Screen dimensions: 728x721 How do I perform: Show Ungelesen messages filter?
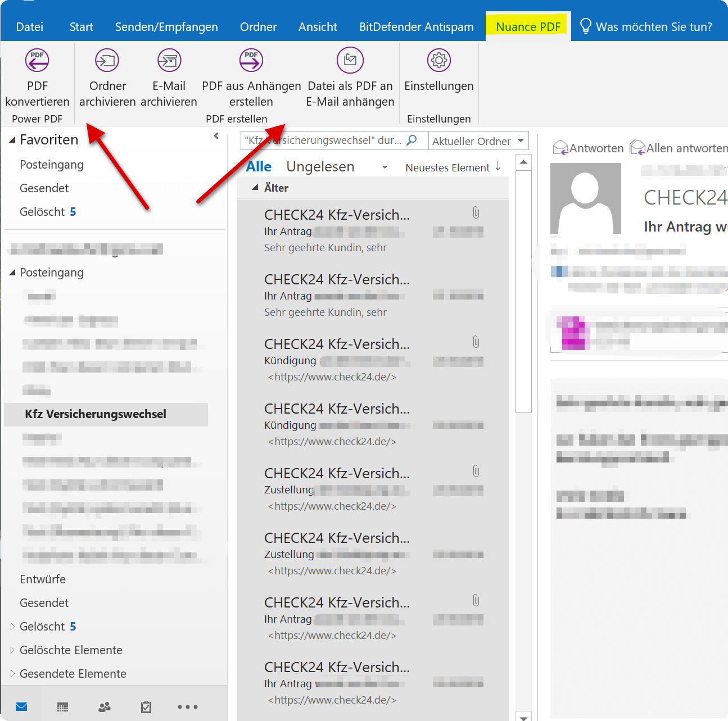[320, 167]
